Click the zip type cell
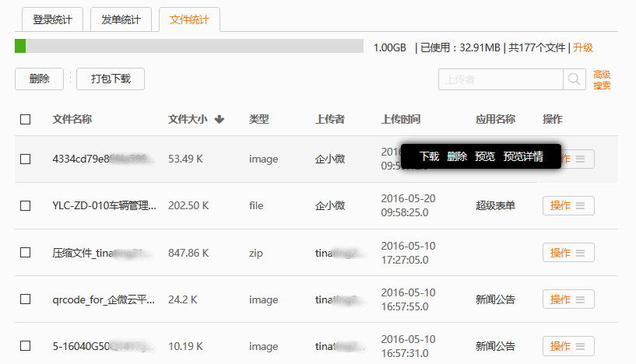 coord(256,253)
